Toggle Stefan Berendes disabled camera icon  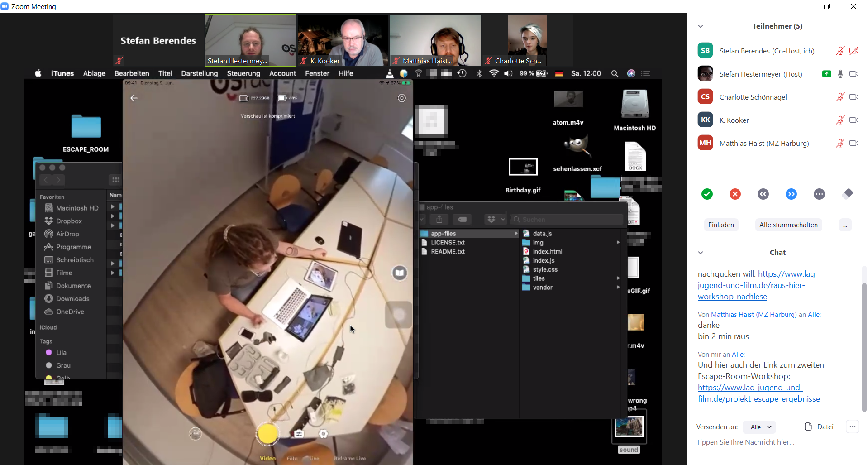(x=854, y=51)
